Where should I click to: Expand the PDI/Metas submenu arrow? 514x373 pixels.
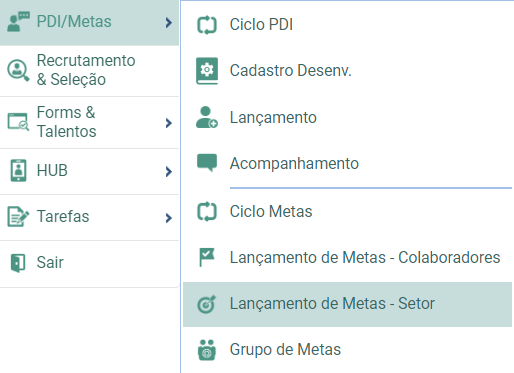click(169, 23)
